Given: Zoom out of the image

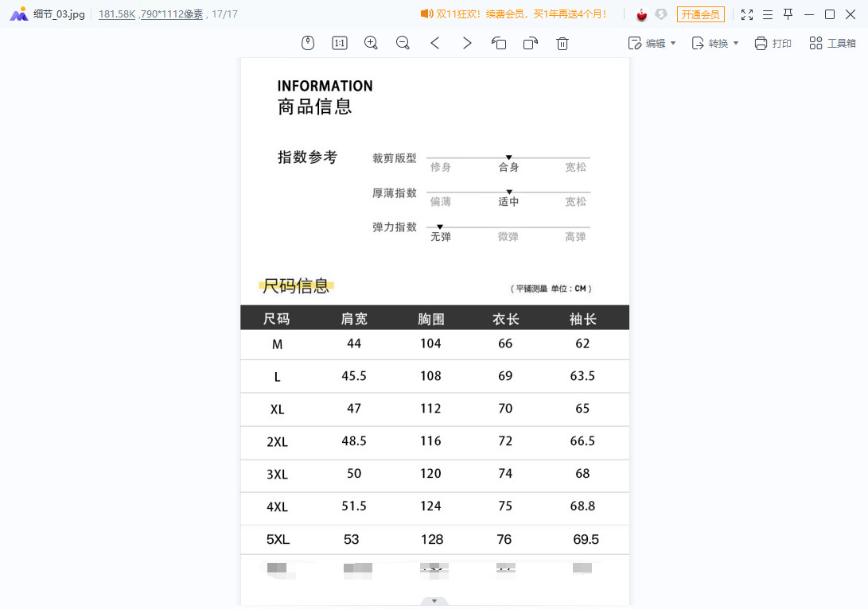Looking at the screenshot, I should (403, 43).
